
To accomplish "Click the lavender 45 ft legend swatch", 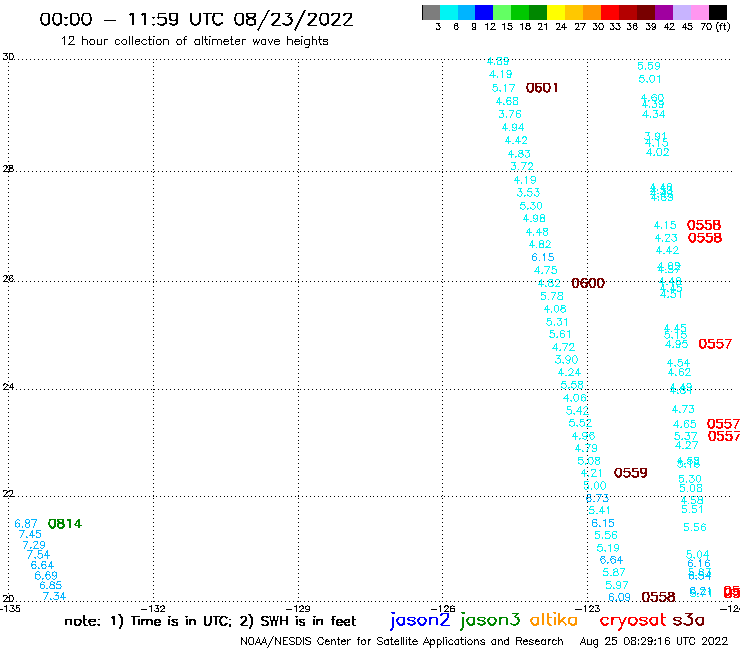I will [x=681, y=12].
